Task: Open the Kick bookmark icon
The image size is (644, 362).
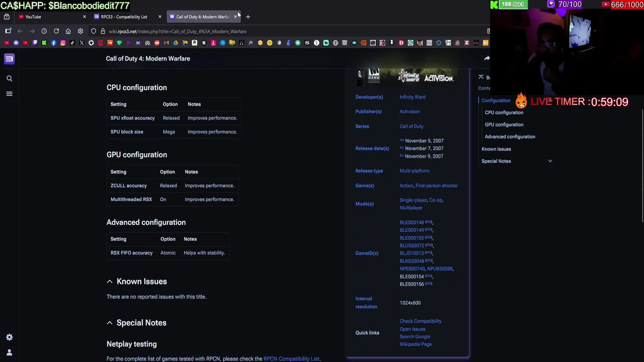Action: pyautogui.click(x=44, y=43)
